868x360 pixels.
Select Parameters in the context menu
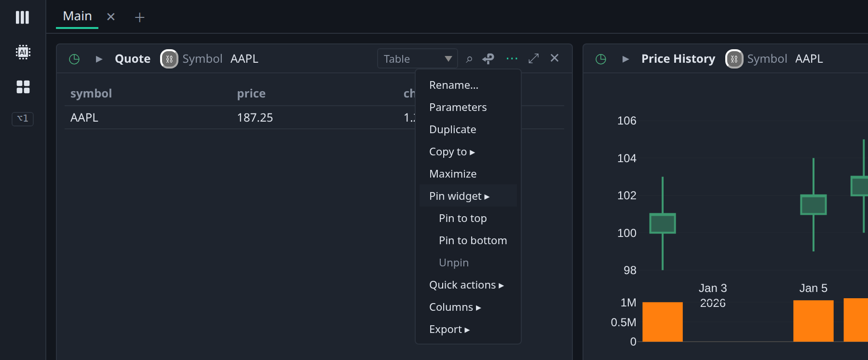[x=468, y=107]
